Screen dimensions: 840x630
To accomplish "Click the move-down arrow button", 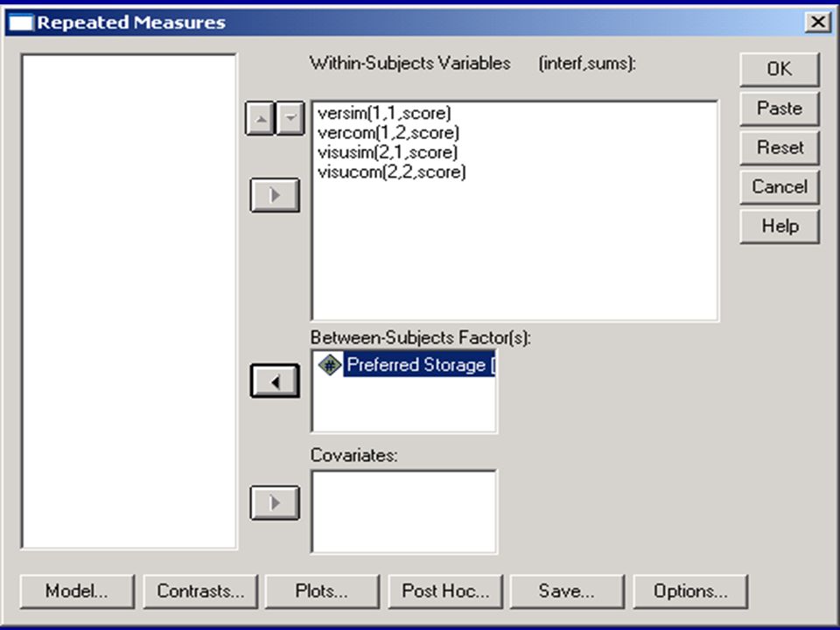I will click(290, 118).
